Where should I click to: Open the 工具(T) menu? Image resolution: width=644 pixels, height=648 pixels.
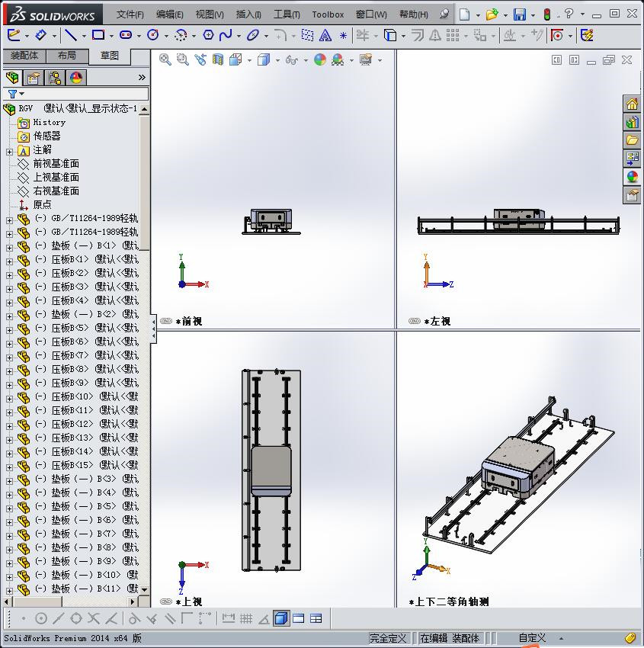(x=287, y=14)
